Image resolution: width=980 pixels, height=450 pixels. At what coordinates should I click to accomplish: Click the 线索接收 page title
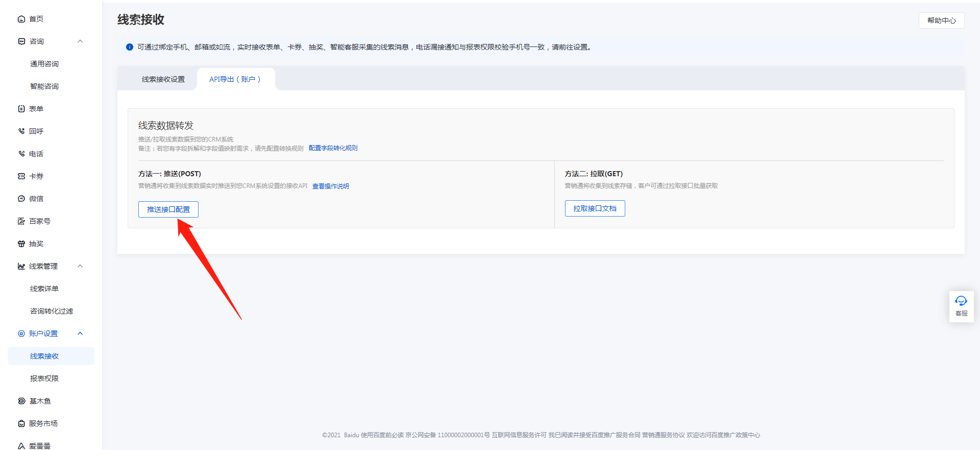141,19
